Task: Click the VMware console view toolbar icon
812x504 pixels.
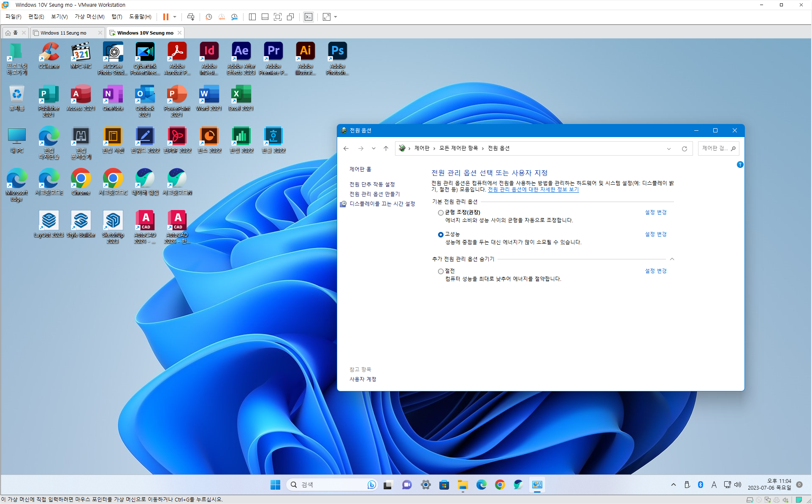Action: 309,17
